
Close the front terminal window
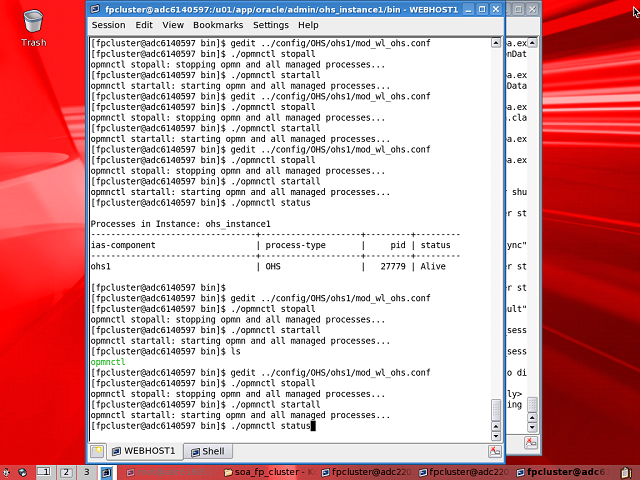click(x=496, y=9)
